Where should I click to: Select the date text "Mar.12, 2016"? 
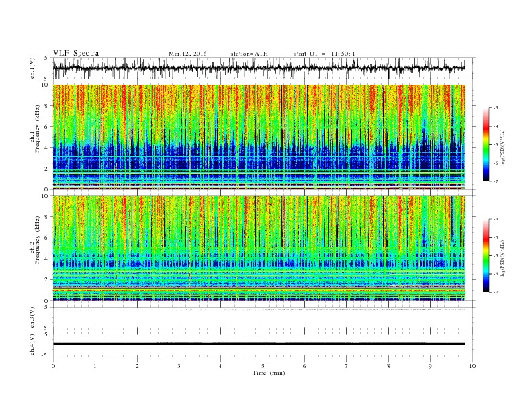pos(187,54)
